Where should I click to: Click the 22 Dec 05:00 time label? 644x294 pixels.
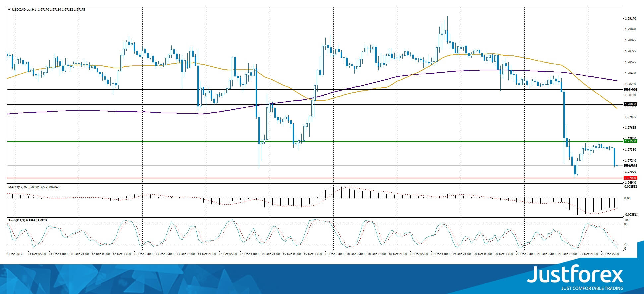pyautogui.click(x=610, y=254)
